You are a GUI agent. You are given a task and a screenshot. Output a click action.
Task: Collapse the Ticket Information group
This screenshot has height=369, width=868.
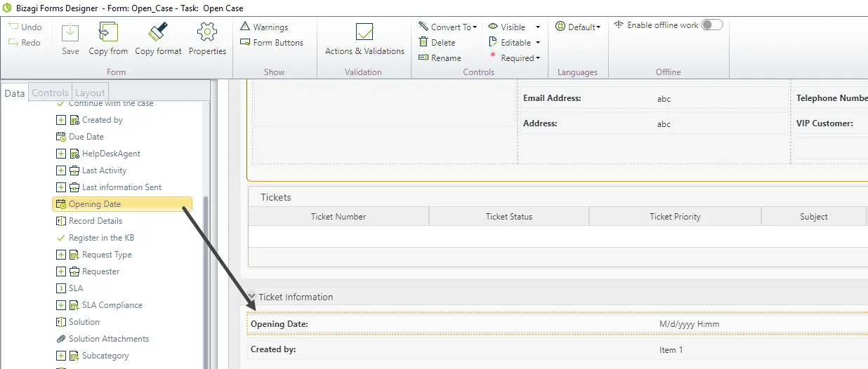251,297
